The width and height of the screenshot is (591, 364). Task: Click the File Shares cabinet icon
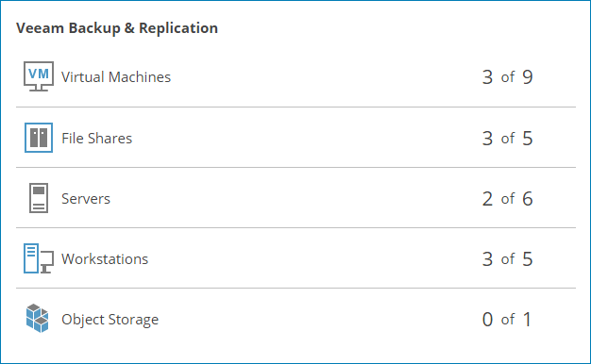(x=39, y=138)
